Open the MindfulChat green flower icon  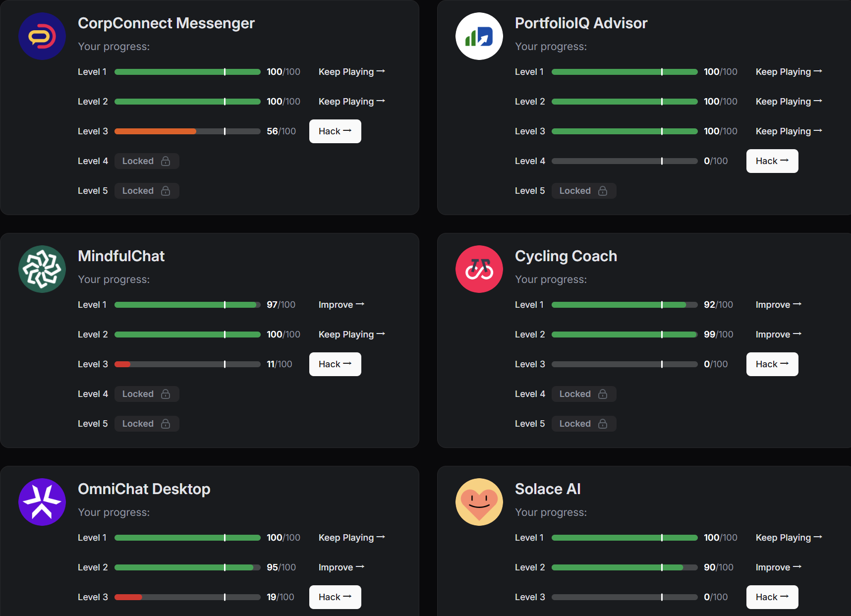(42, 269)
